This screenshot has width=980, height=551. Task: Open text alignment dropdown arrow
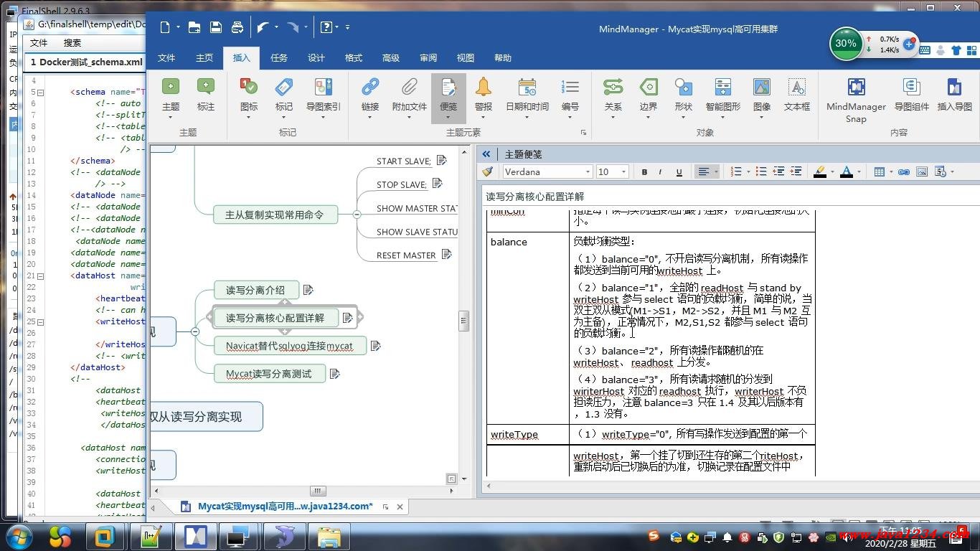pyautogui.click(x=716, y=171)
